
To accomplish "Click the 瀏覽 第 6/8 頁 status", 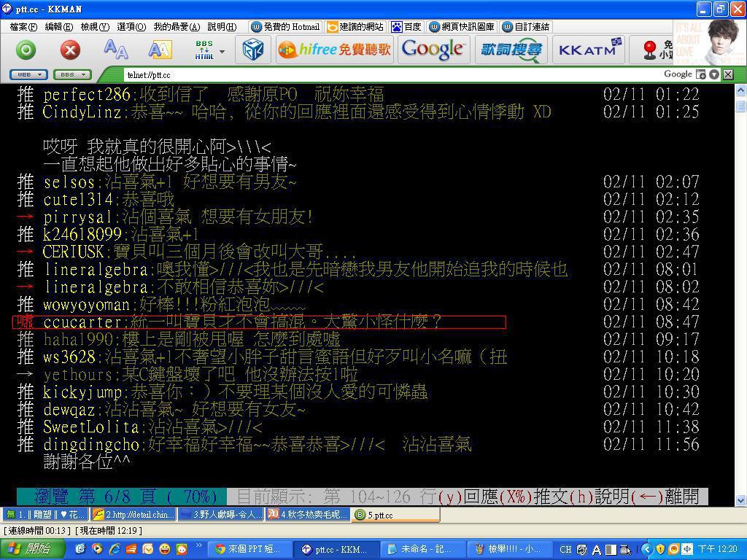I will click(122, 497).
